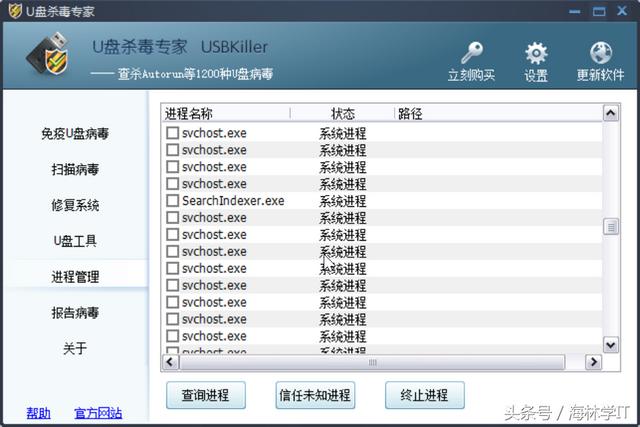This screenshot has height=427, width=640.
Task: Check the SearchIndexer.exe checkbox
Action: [x=173, y=200]
